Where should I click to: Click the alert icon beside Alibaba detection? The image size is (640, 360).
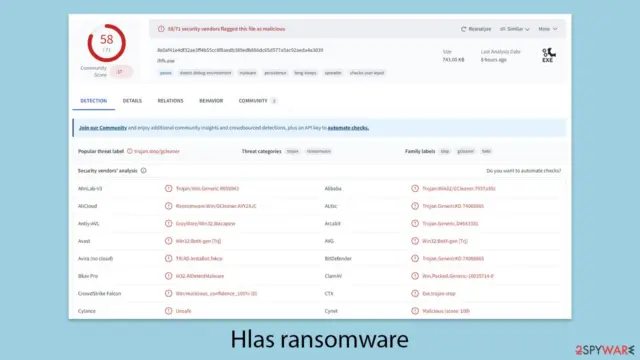coord(415,189)
